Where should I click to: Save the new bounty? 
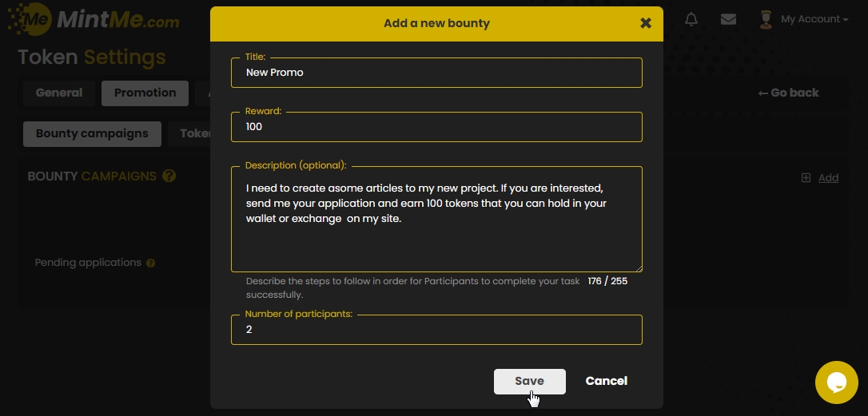tap(529, 381)
